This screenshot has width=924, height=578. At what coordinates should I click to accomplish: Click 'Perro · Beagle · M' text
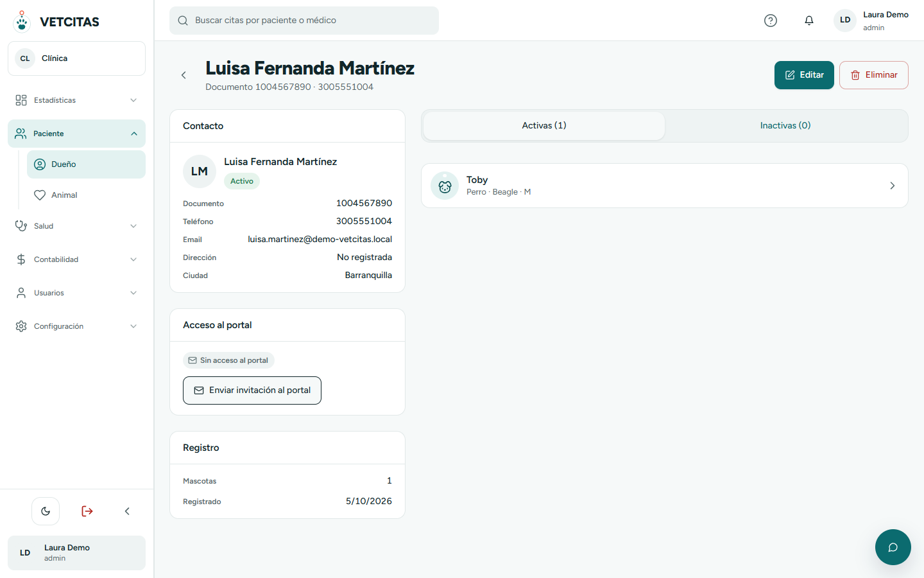(x=499, y=192)
